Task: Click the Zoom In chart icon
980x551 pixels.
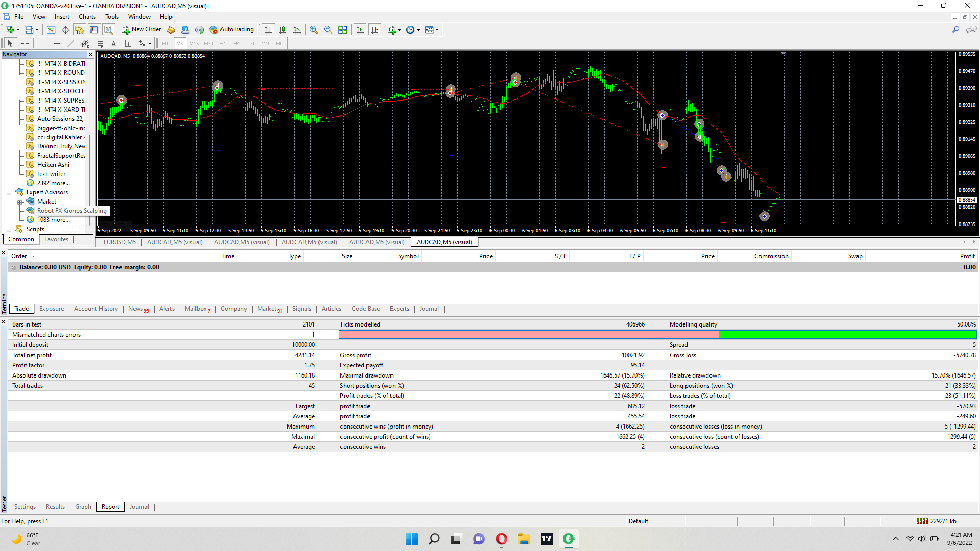Action: [x=314, y=30]
